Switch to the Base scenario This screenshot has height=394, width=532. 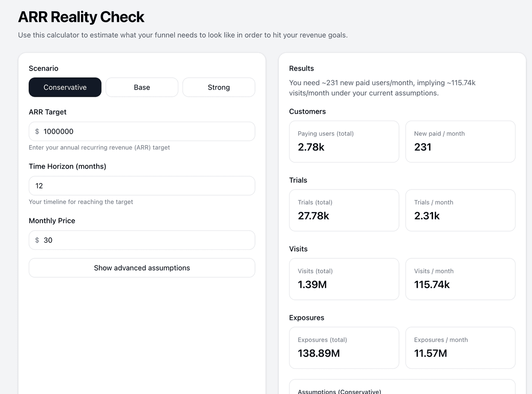tap(141, 87)
